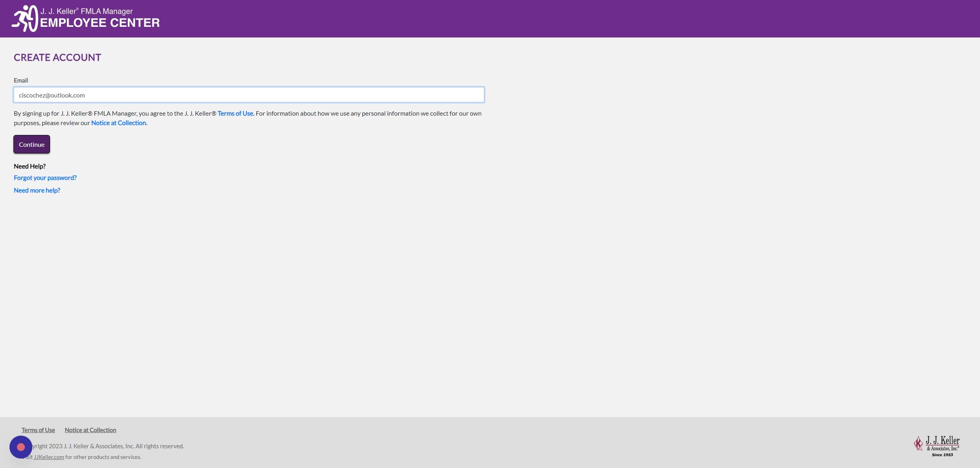This screenshot has height=468, width=980.
Task: Click the Email input field
Action: click(249, 95)
